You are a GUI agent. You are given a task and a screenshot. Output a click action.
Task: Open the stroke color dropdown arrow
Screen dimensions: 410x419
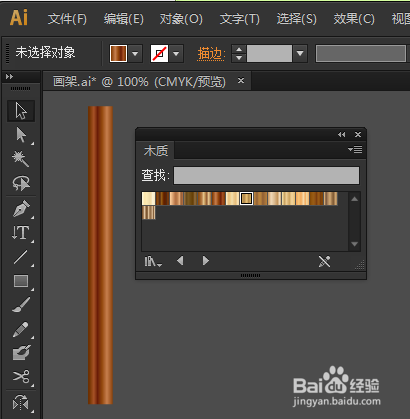click(x=176, y=53)
